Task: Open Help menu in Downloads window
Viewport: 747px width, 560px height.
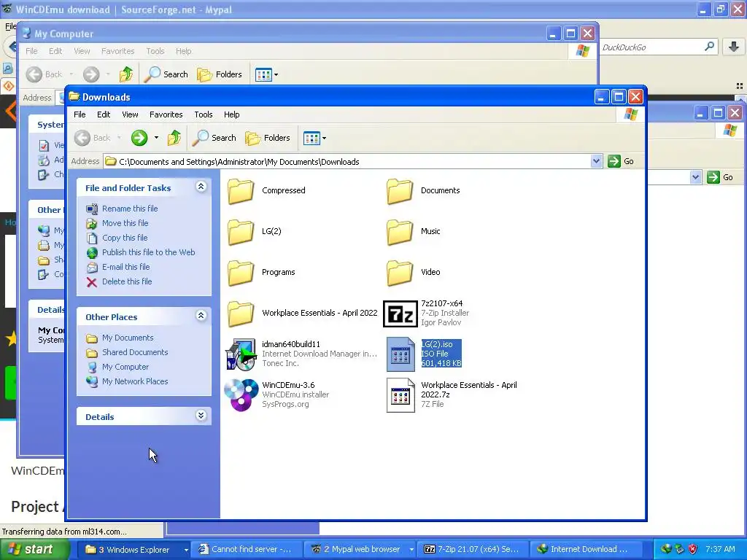Action: [x=231, y=114]
